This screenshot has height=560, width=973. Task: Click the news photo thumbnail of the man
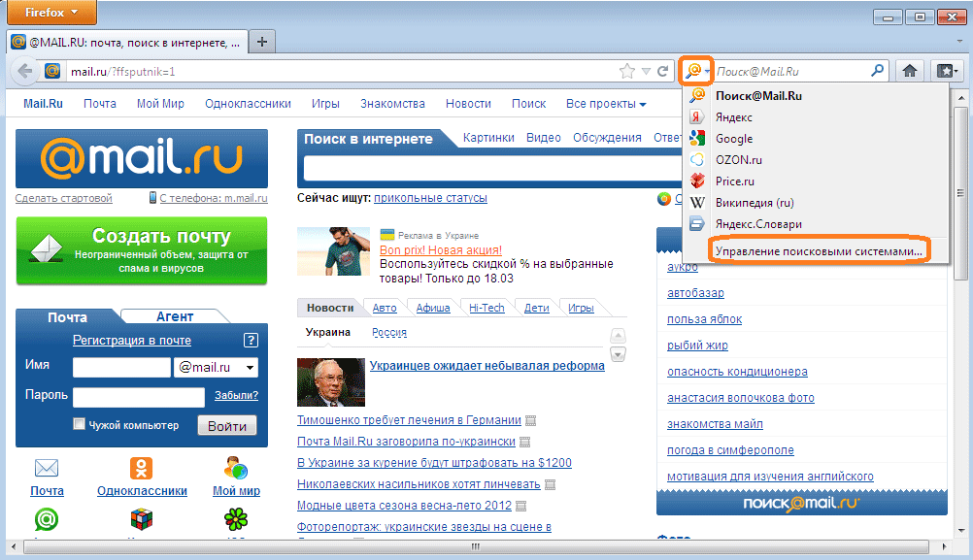(x=331, y=382)
